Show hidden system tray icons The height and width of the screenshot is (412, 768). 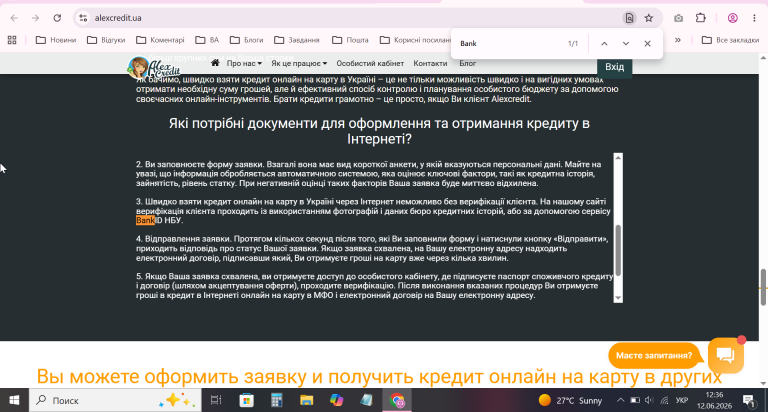[x=620, y=400]
